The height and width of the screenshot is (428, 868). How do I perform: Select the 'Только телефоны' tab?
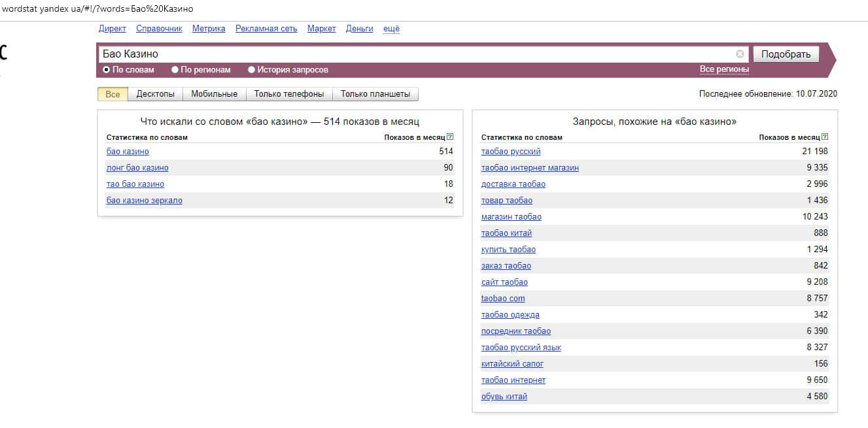coord(288,94)
